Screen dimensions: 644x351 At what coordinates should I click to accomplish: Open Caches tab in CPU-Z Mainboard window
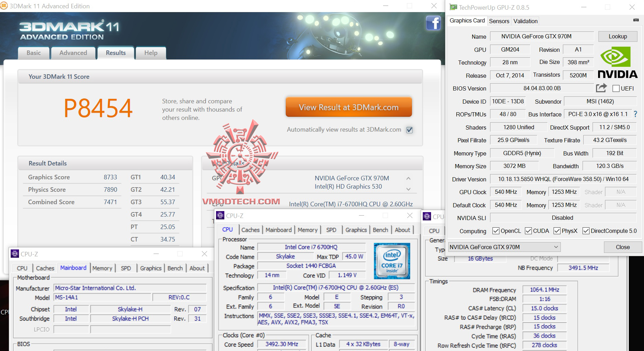pyautogui.click(x=45, y=268)
